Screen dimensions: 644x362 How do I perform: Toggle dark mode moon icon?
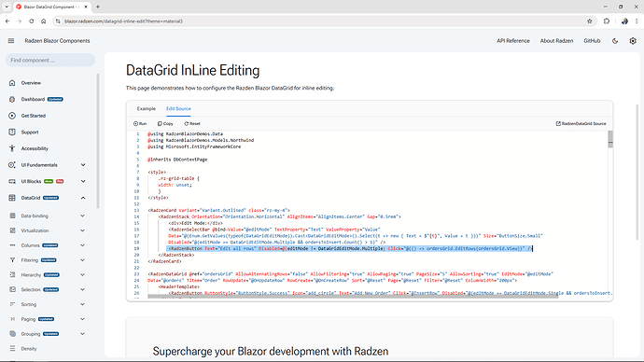pos(615,41)
